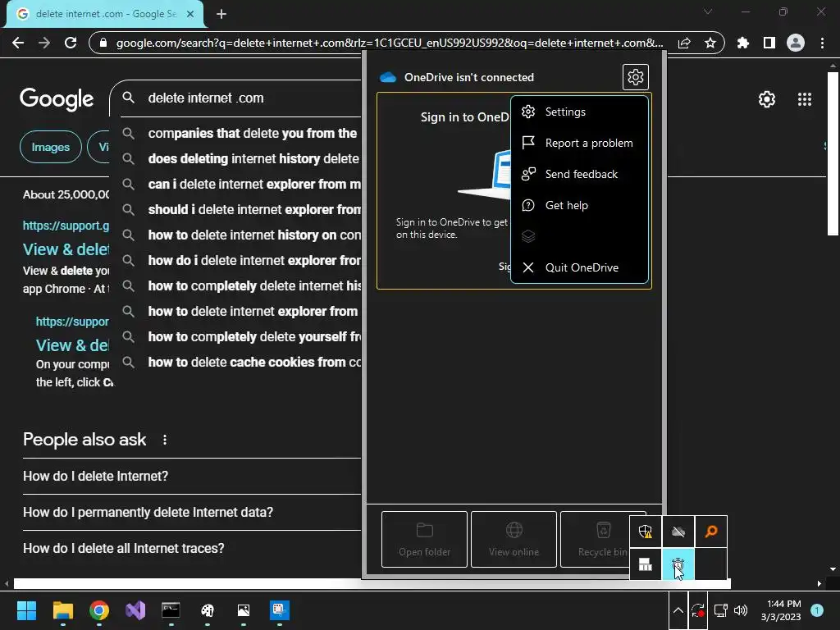
Task: Open the paint palette app in taskbar
Action: (208, 610)
